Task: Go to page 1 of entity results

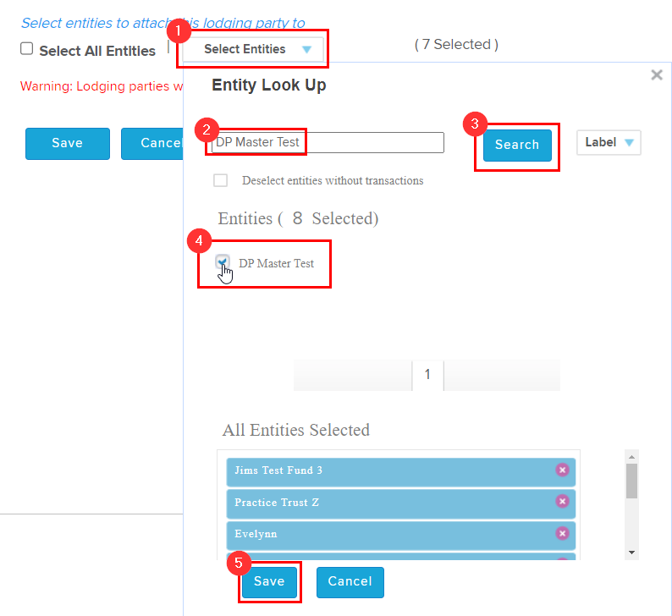Action: (427, 374)
